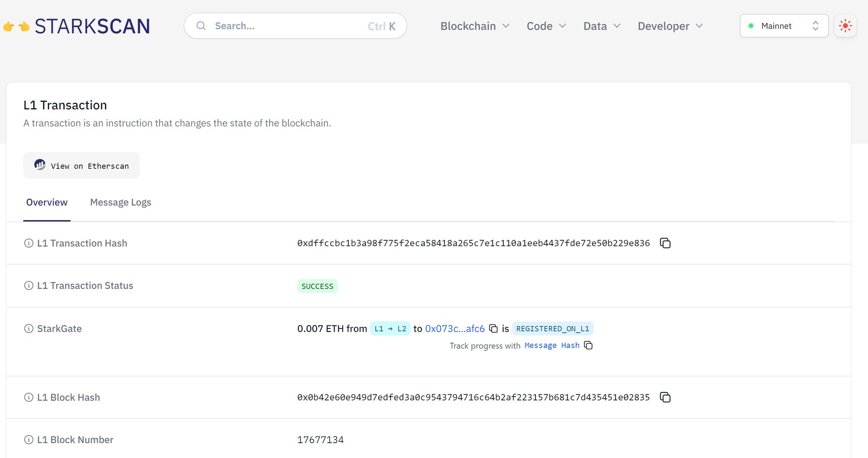Screen dimensions: 868x458
Task: Click info icon beside L1 Block Number
Action: coord(29,440)
